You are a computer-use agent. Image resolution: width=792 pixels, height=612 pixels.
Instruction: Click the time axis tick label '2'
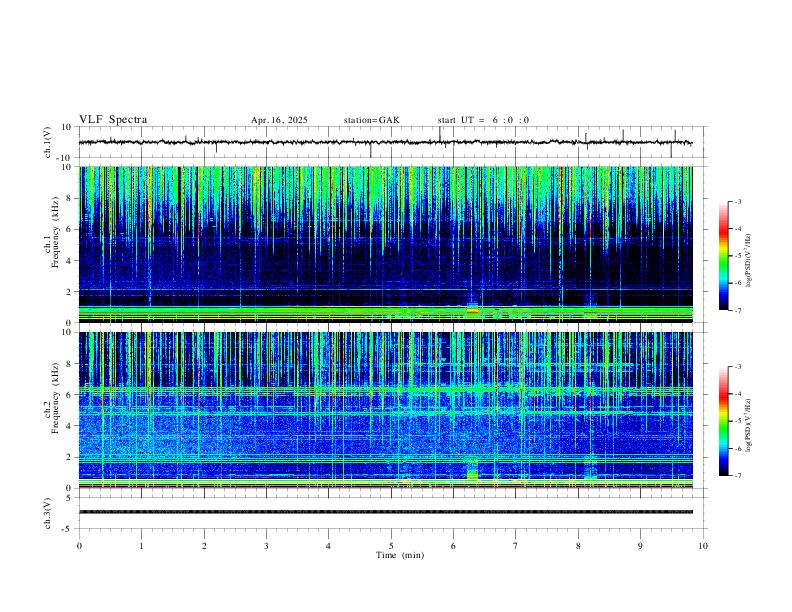point(204,546)
